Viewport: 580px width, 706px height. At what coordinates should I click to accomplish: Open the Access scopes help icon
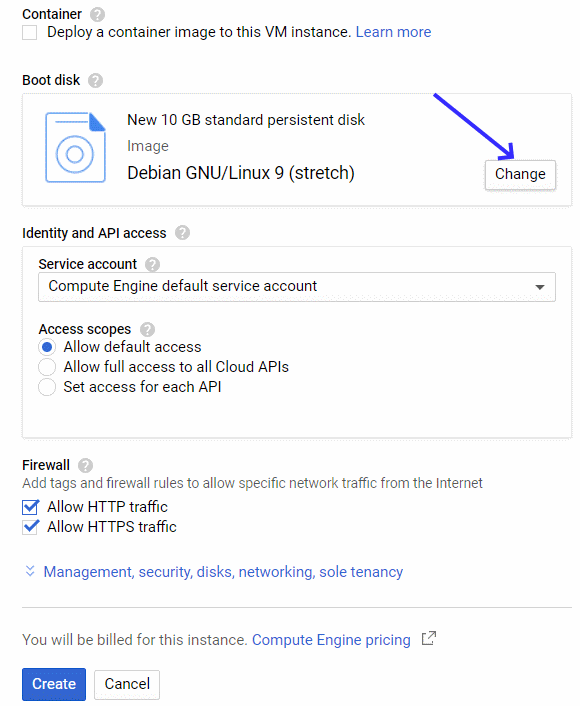(147, 330)
